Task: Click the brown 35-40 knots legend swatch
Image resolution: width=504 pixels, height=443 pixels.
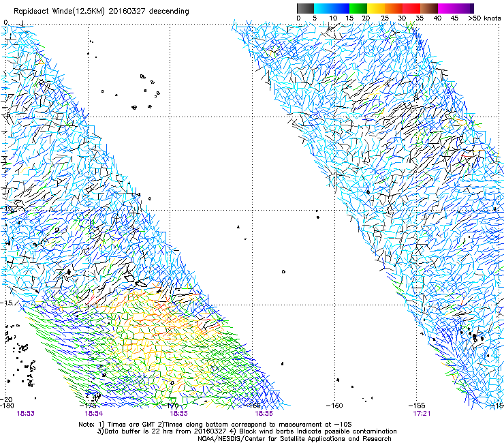Action: coord(429,8)
